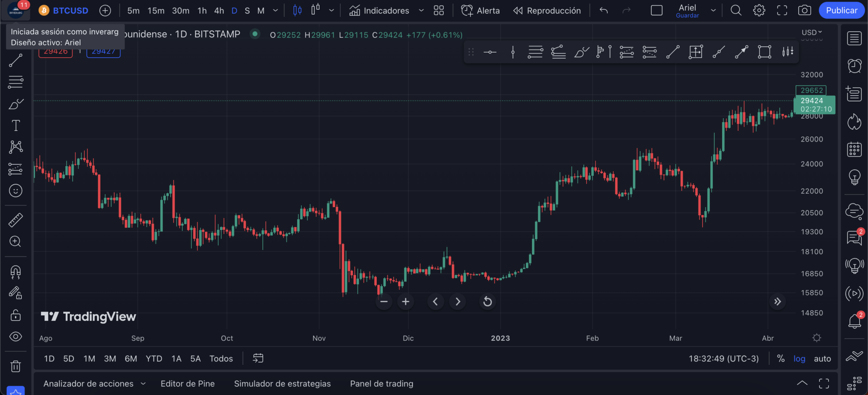This screenshot has height=395, width=868.
Task: Pick the XABCD Pattern tool
Action: [16, 146]
